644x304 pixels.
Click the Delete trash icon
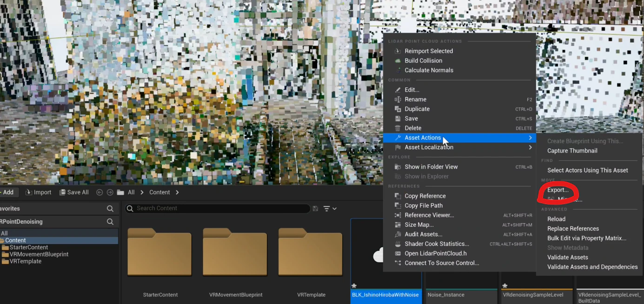[x=398, y=128]
